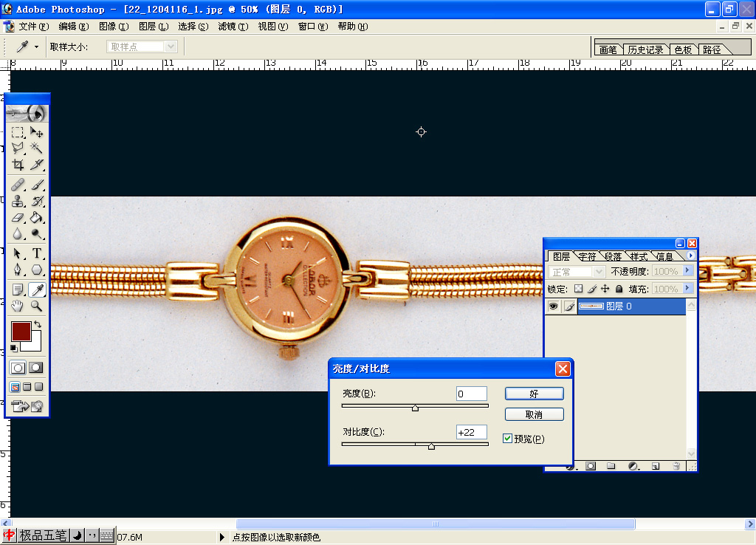Open 不透明度 opacity slider arrow
Image resolution: width=756 pixels, height=545 pixels.
(688, 270)
